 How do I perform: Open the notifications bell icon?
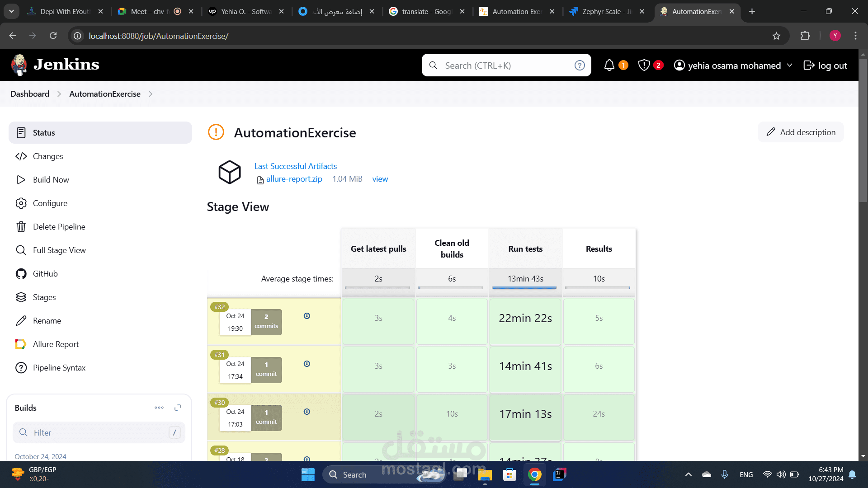click(x=609, y=66)
